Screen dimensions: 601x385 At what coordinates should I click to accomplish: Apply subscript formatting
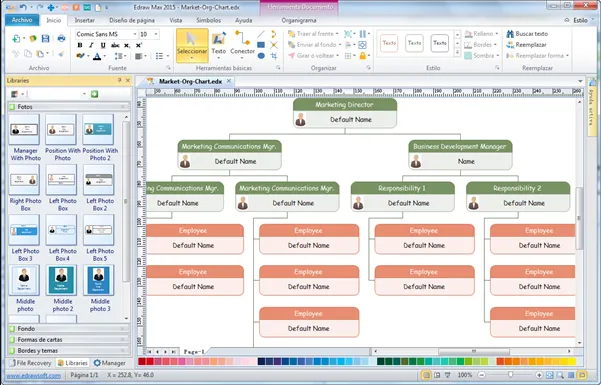(x=127, y=45)
